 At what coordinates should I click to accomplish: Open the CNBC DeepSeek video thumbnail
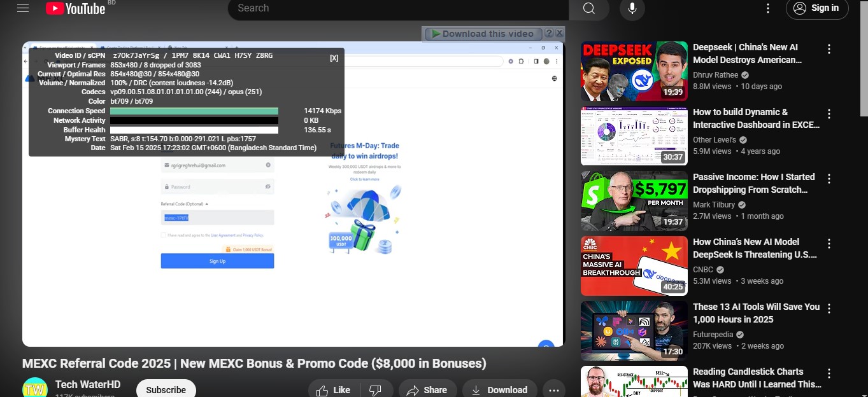pos(634,266)
